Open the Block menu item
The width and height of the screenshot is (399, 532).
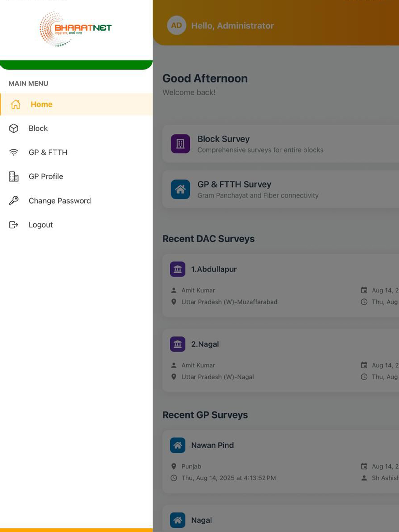pyautogui.click(x=76, y=128)
